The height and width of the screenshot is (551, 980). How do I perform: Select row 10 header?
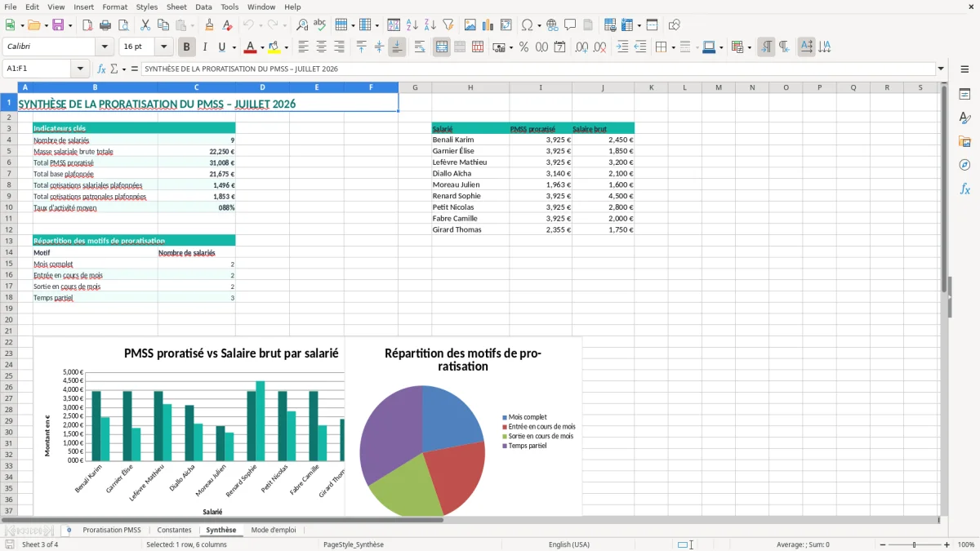(9, 207)
